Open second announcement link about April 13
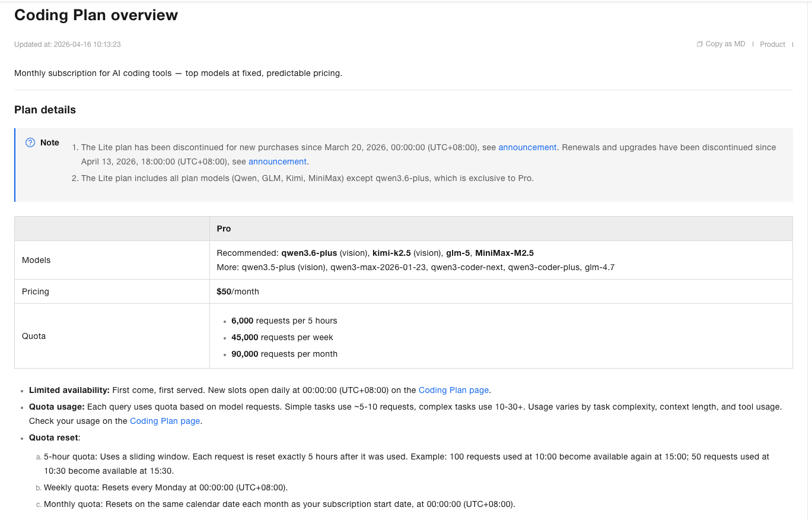 278,161
